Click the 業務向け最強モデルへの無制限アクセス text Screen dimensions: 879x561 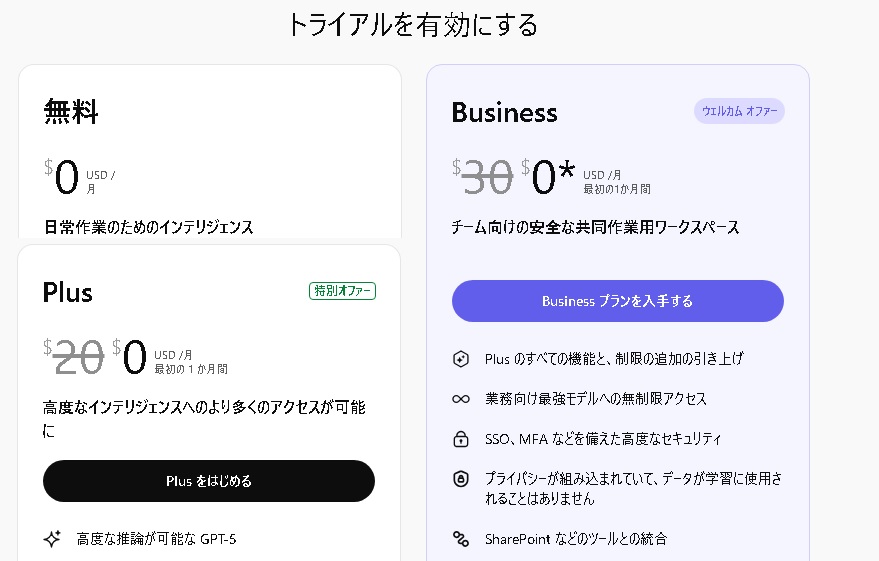coord(595,399)
